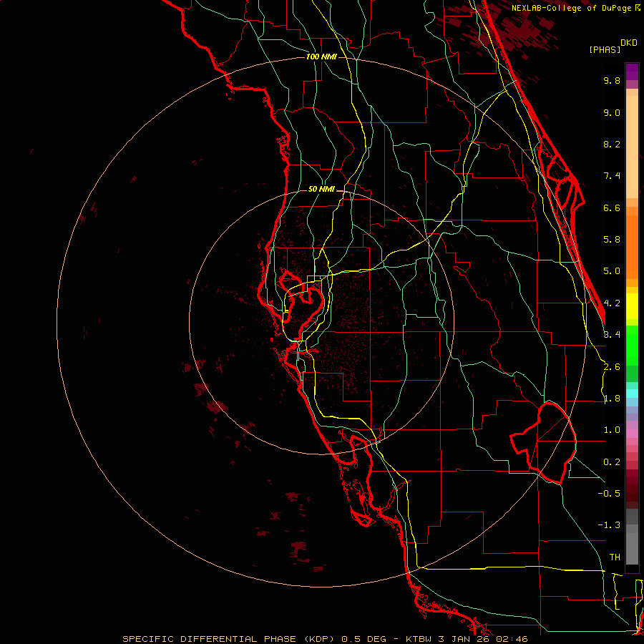Screen dimensions: 644x644
Task: Select the 7.4 scale value
Action: (612, 176)
